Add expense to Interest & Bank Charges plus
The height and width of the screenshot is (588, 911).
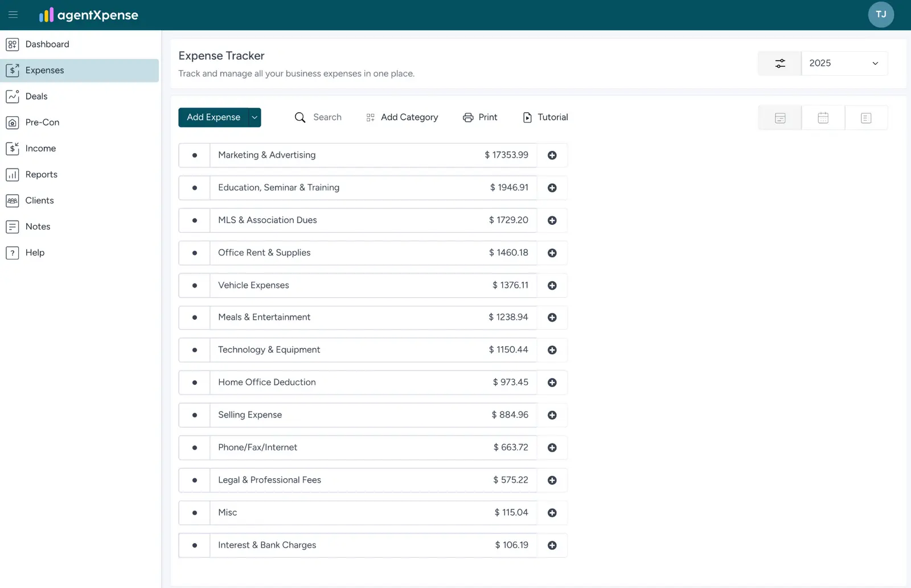(x=552, y=545)
